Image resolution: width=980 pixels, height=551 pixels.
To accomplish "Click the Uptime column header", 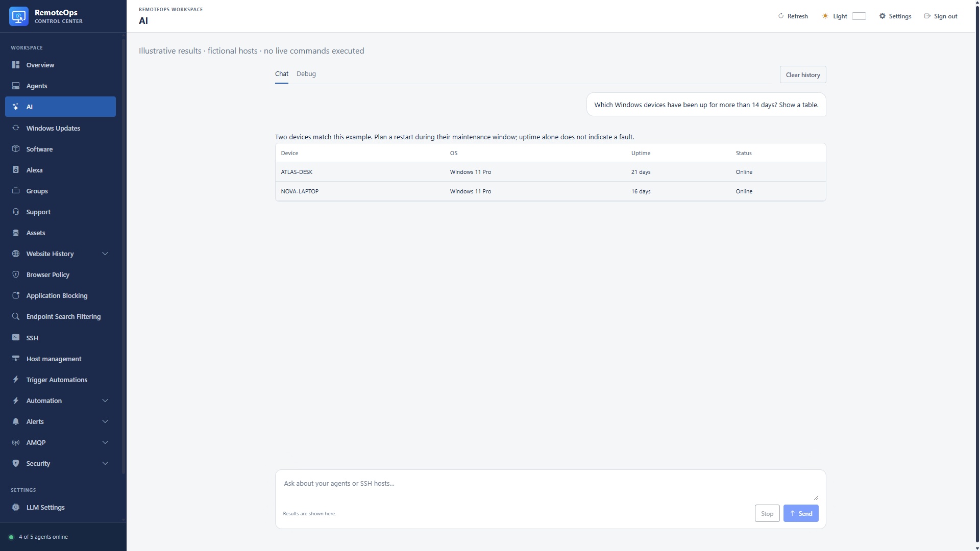I will coord(641,153).
